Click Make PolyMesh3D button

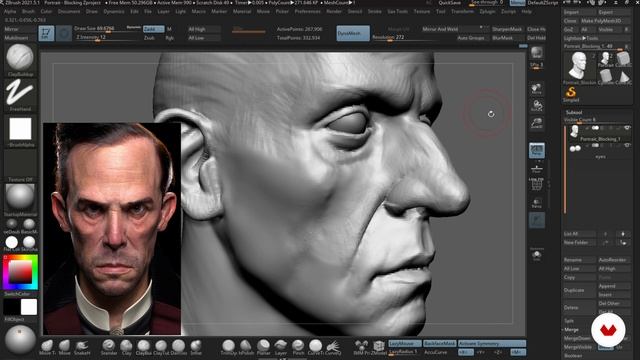pyautogui.click(x=606, y=21)
